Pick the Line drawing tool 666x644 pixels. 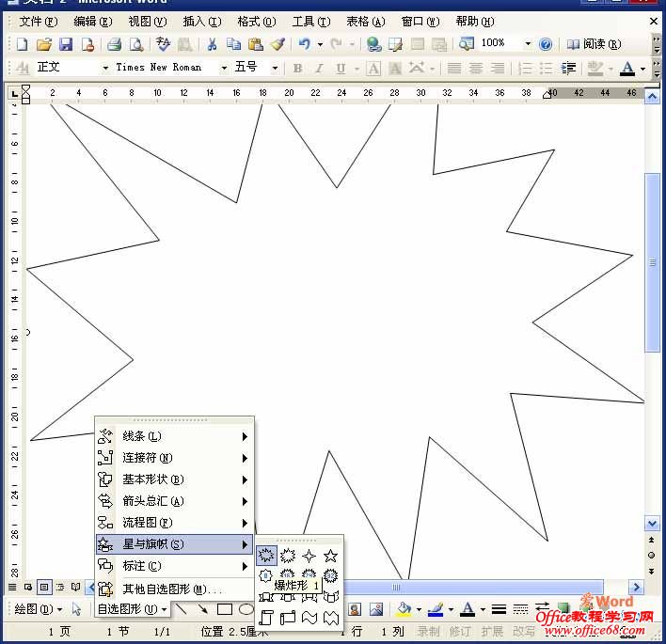[x=182, y=609]
